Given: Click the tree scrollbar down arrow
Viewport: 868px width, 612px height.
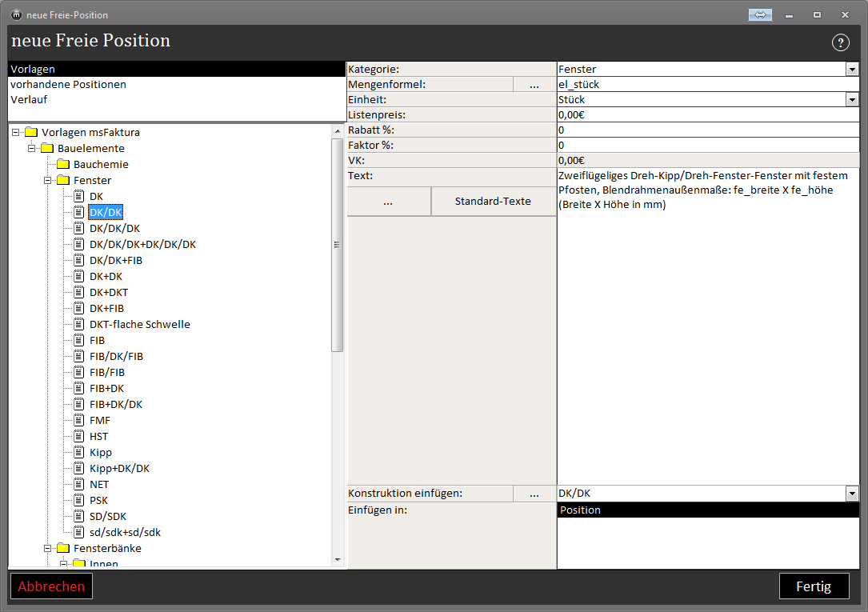Looking at the screenshot, I should (338, 560).
